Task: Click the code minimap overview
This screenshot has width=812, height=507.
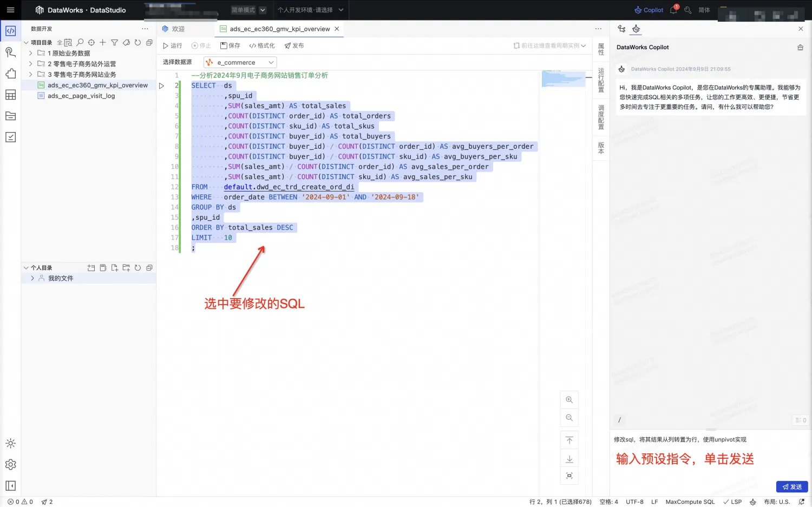Action: (563, 79)
